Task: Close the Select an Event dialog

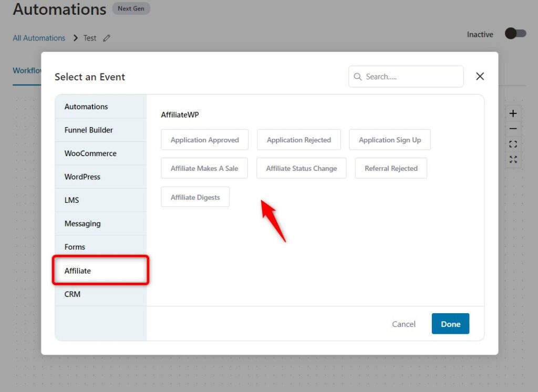Action: [x=480, y=76]
